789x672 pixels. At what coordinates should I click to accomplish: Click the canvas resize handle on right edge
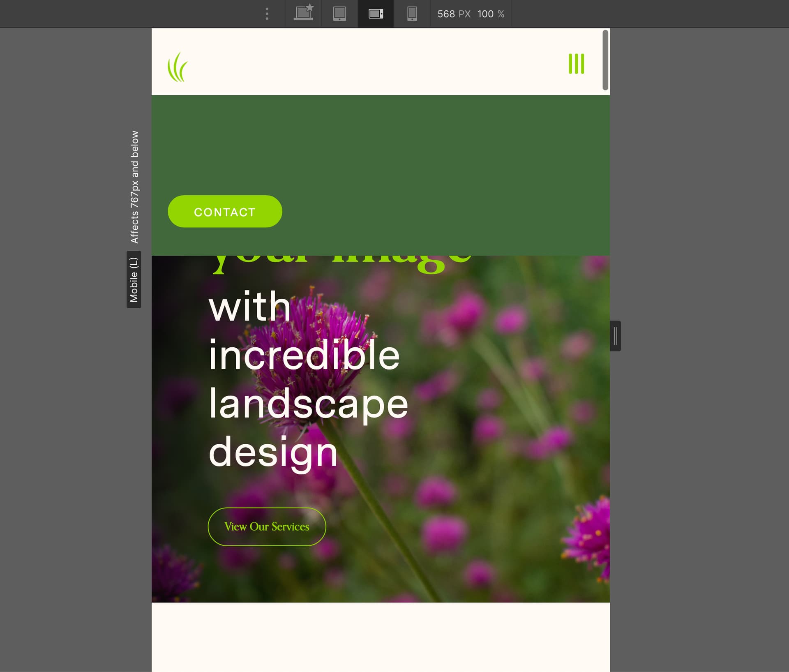click(615, 336)
